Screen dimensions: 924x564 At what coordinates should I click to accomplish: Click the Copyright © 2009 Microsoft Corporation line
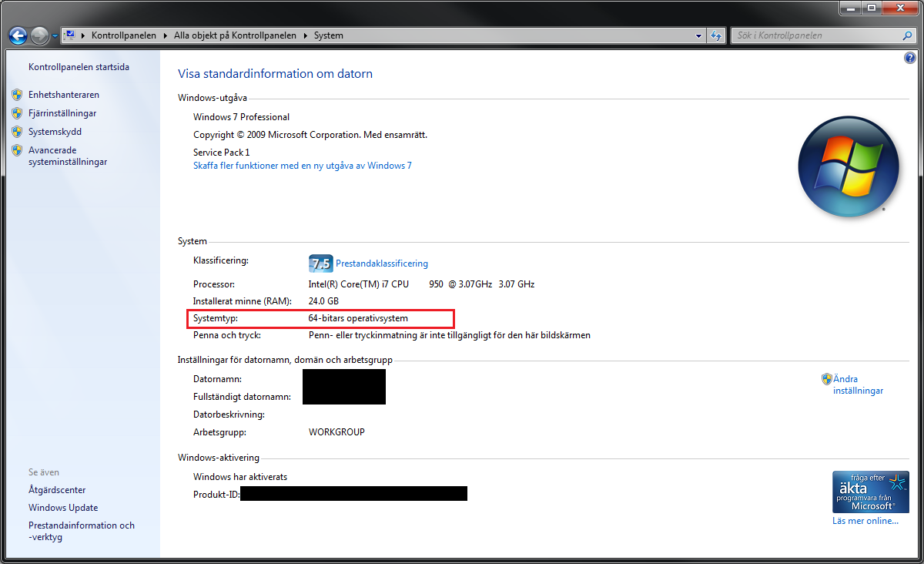310,135
